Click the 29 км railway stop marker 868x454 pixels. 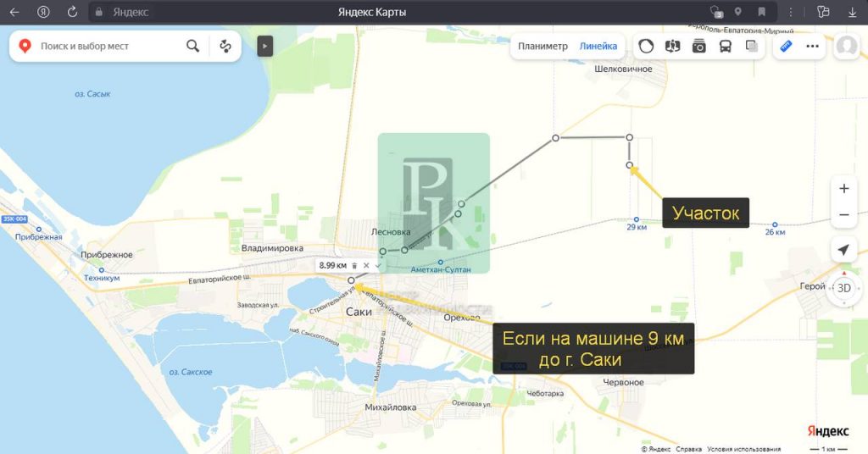click(x=637, y=219)
